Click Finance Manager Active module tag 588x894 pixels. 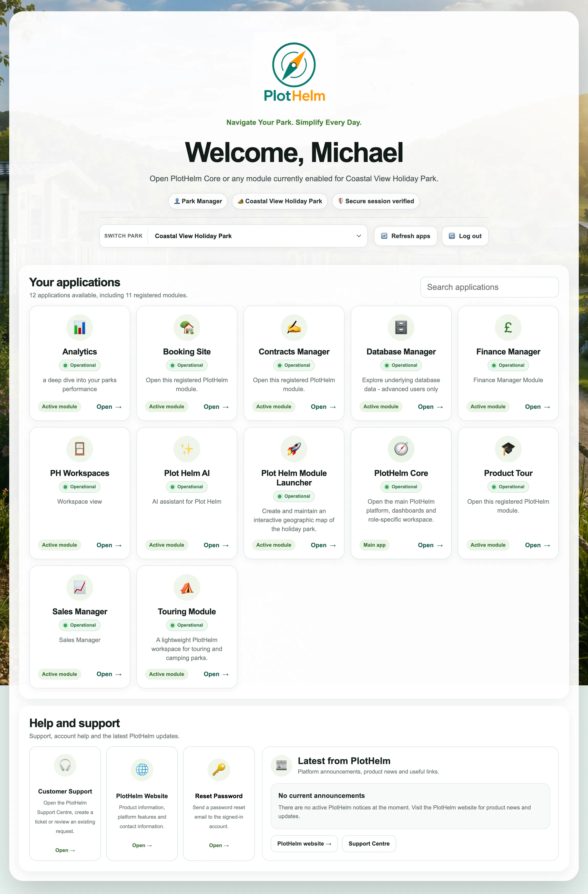488,407
